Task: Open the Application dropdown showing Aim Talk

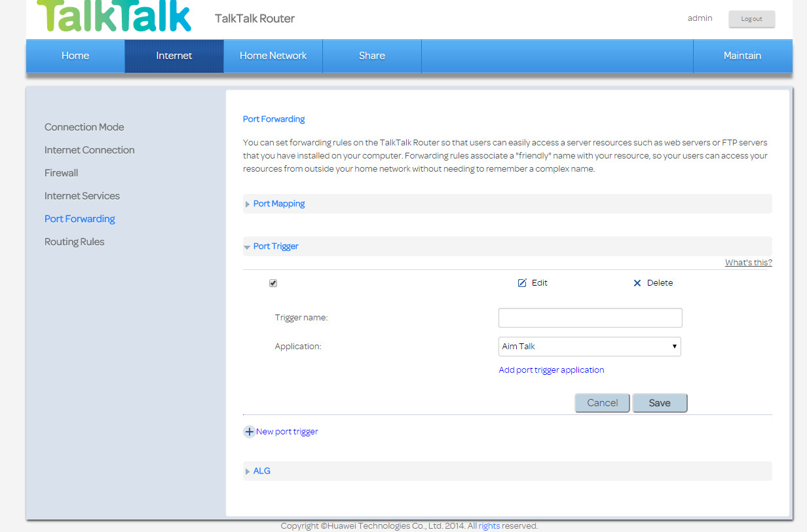Action: tap(589, 346)
